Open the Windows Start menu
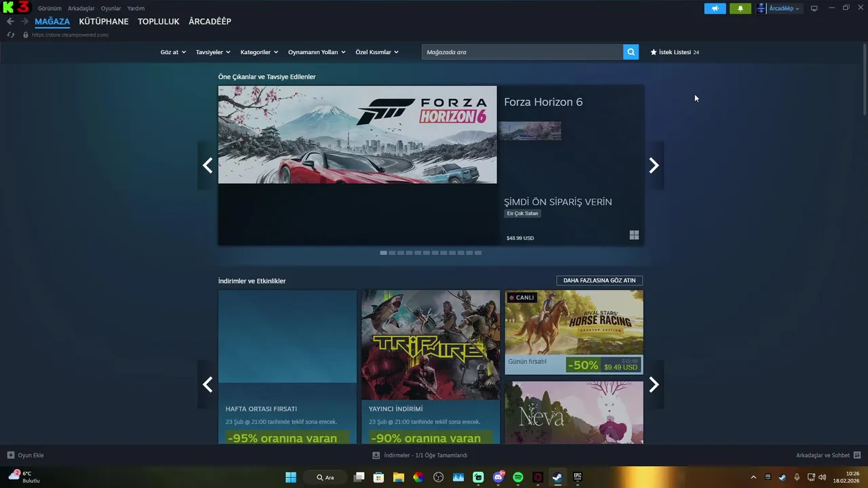The width and height of the screenshot is (868, 488). click(x=291, y=477)
